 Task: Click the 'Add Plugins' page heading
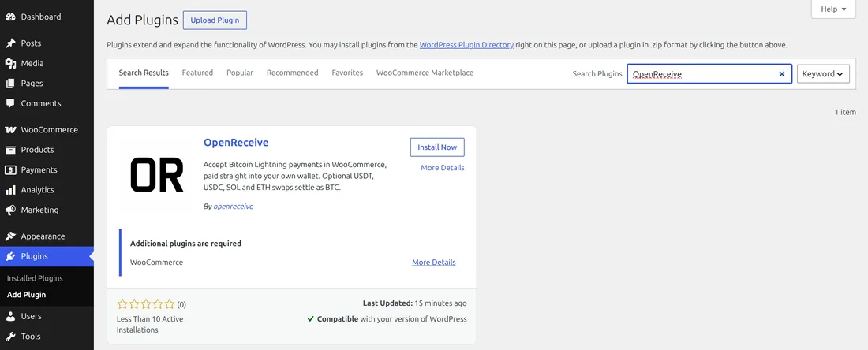click(142, 20)
